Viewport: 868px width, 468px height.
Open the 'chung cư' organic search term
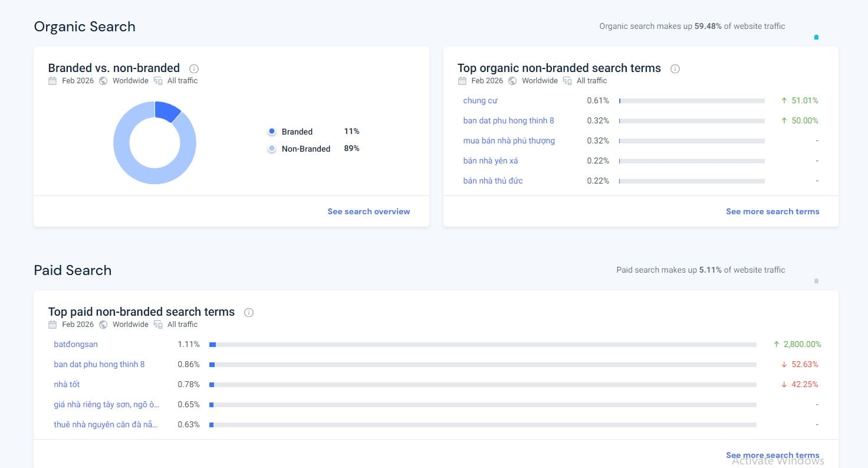(480, 101)
